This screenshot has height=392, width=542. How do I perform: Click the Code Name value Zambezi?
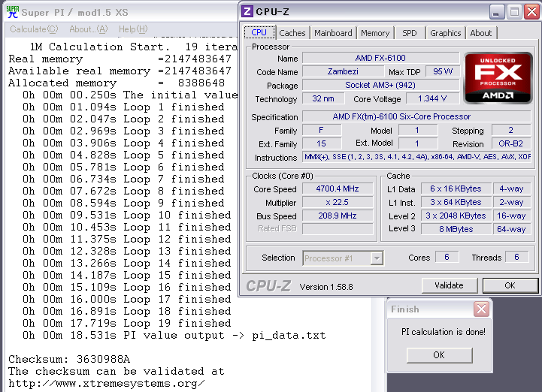pos(343,71)
